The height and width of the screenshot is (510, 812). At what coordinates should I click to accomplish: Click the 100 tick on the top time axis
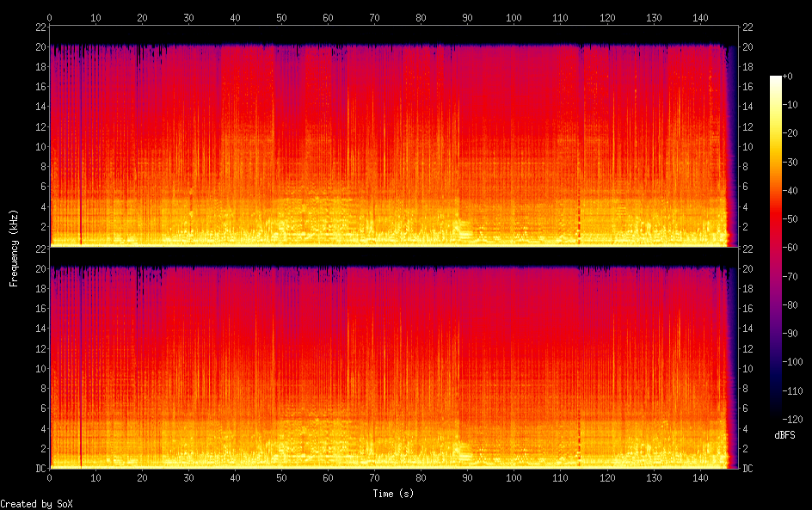point(514,17)
